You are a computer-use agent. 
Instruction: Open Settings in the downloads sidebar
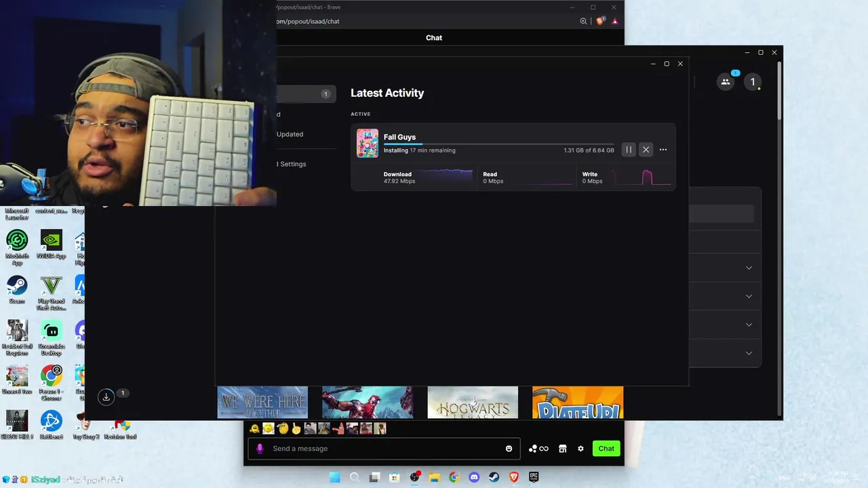tap(292, 164)
